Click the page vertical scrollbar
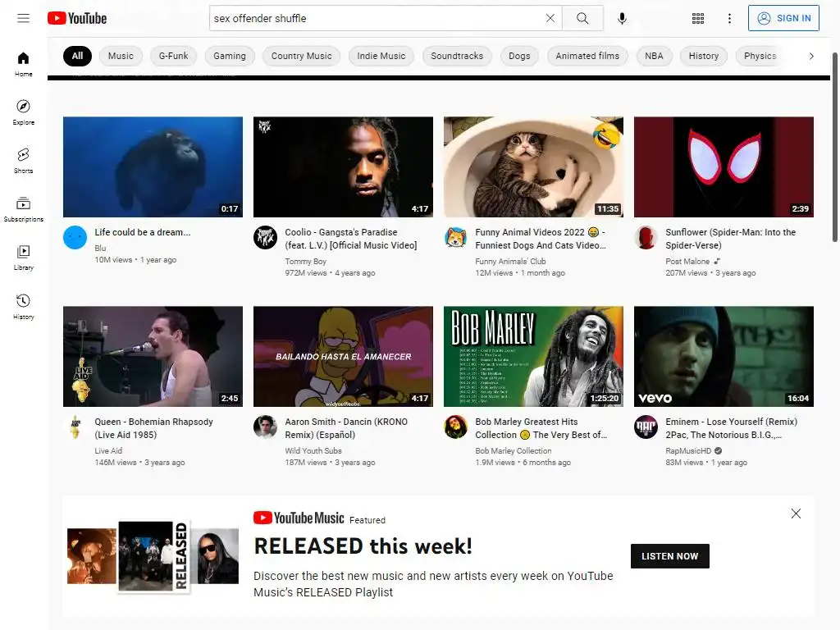Image resolution: width=840 pixels, height=630 pixels. [x=835, y=148]
